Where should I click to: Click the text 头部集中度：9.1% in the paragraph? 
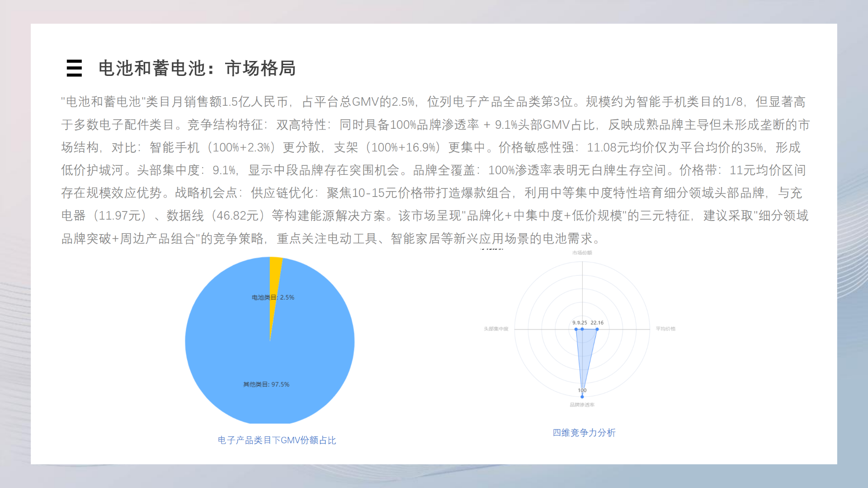point(186,170)
